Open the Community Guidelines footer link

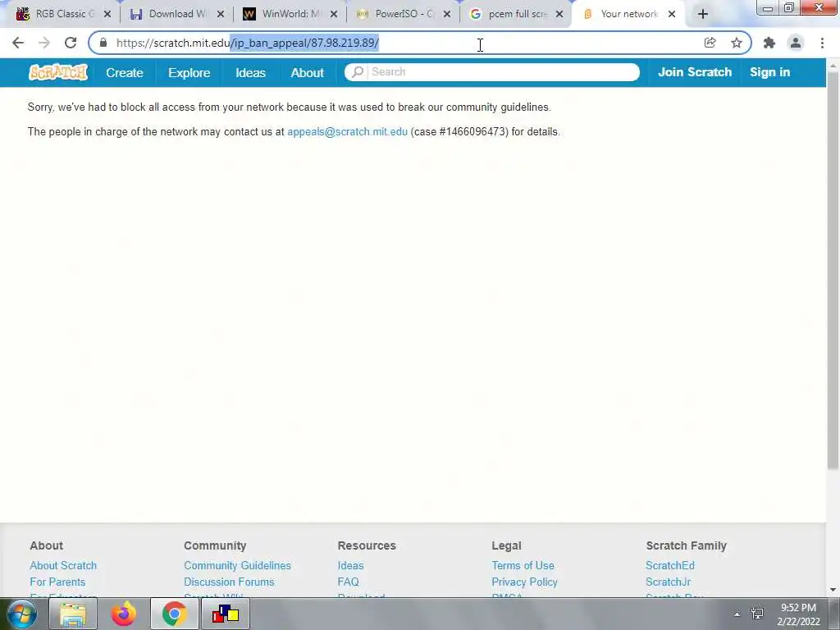[237, 565]
